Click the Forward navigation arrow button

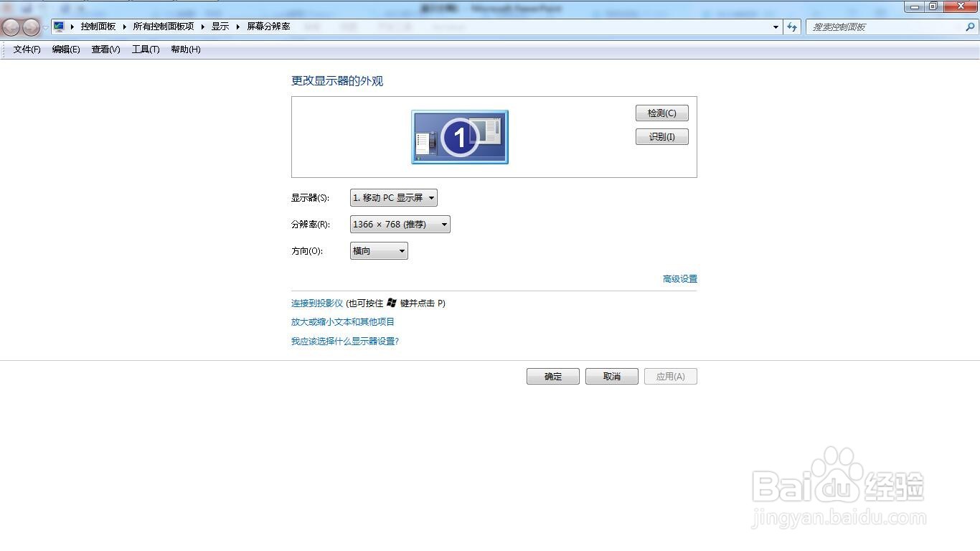31,27
